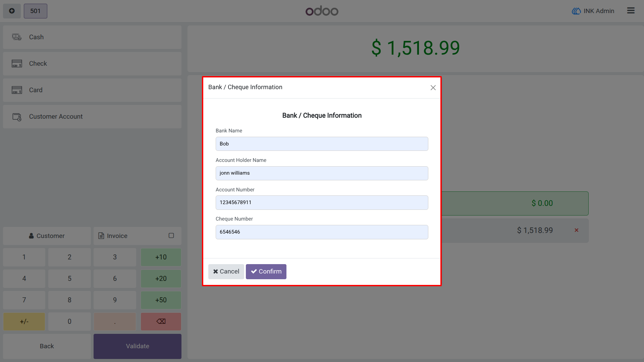Remove the $ 1,518.99 payment line
Image resolution: width=644 pixels, height=362 pixels.
point(576,230)
